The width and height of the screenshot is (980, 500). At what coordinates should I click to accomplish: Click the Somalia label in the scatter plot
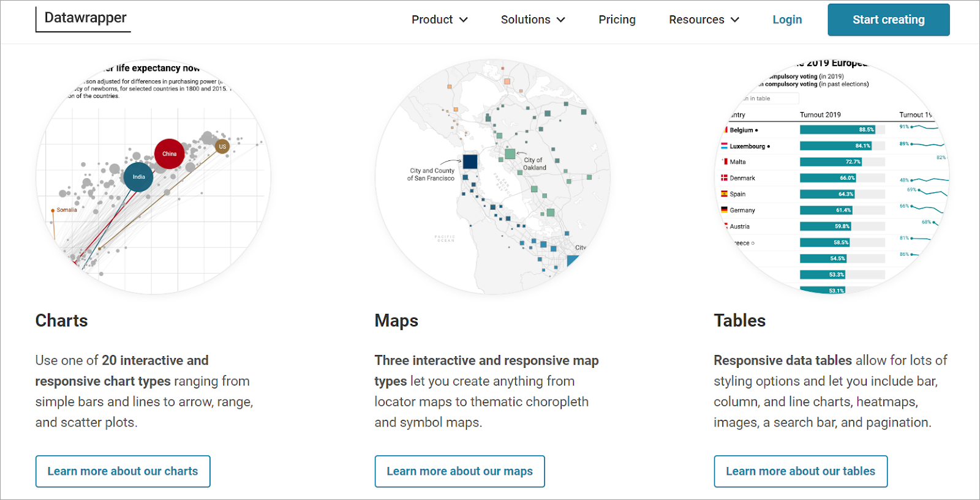(x=67, y=210)
